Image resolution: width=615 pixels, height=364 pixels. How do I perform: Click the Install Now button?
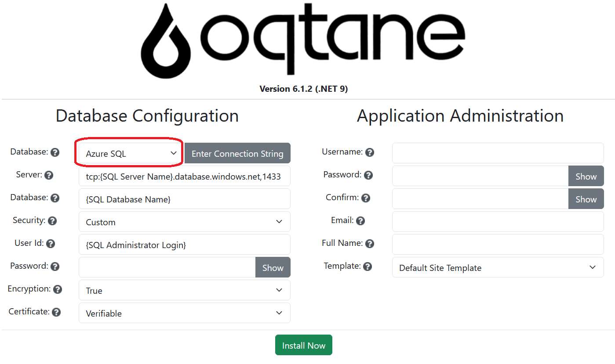click(304, 345)
